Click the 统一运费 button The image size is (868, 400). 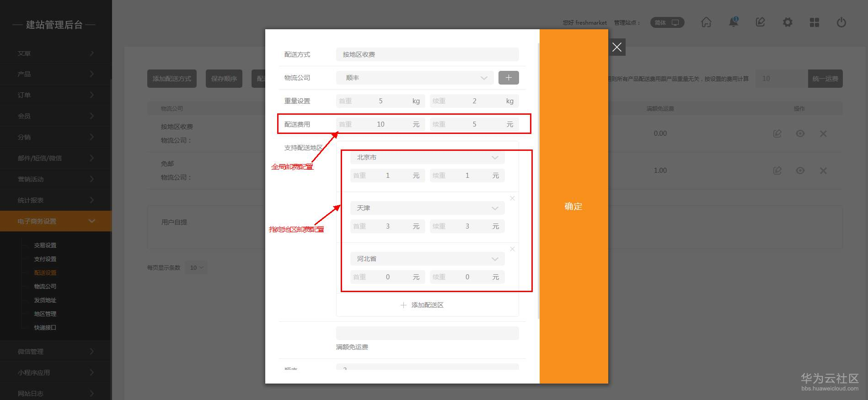pyautogui.click(x=825, y=79)
